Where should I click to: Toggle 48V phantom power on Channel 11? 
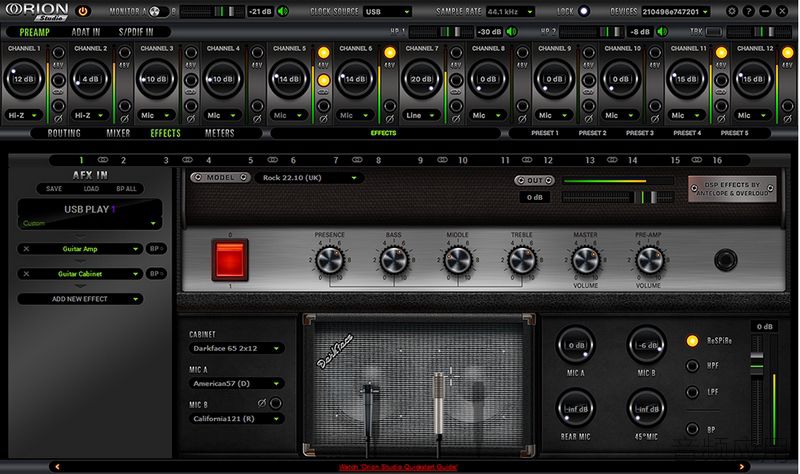click(x=721, y=53)
